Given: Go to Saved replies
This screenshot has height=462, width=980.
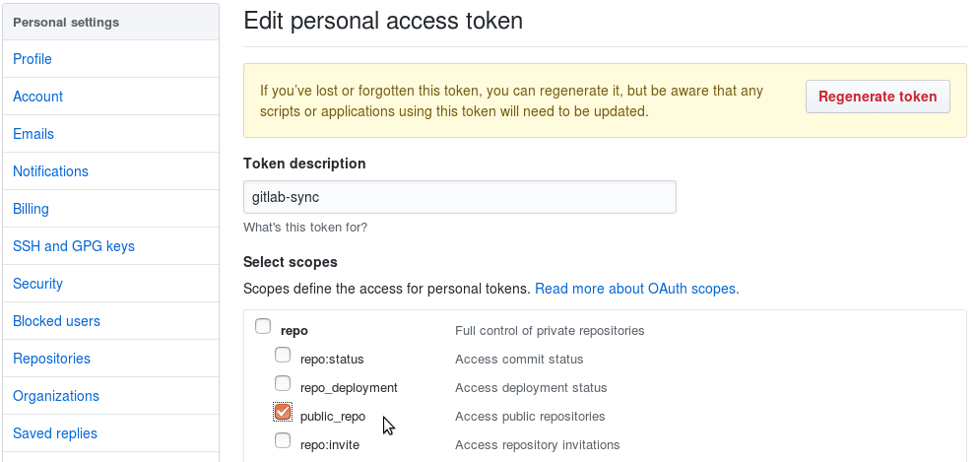Looking at the screenshot, I should click(55, 433).
